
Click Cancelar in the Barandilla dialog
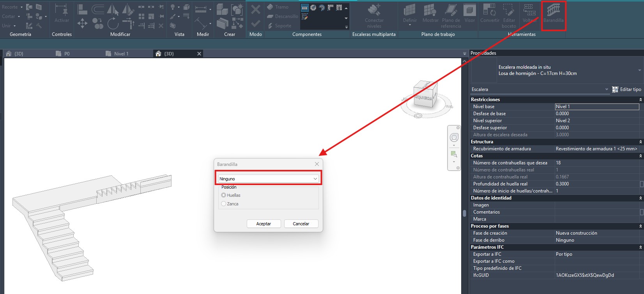pyautogui.click(x=301, y=224)
